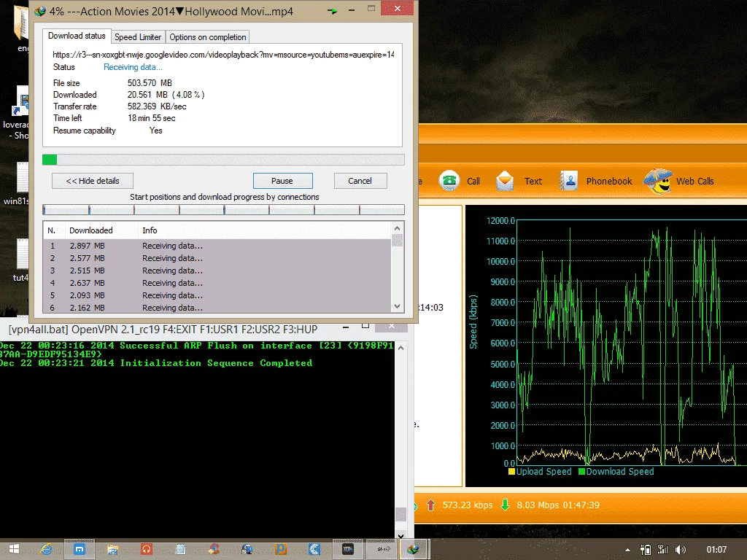This screenshot has height=560, width=747.
Task: Select connection row 4 with 2.637 MB
Action: pyautogui.click(x=217, y=283)
